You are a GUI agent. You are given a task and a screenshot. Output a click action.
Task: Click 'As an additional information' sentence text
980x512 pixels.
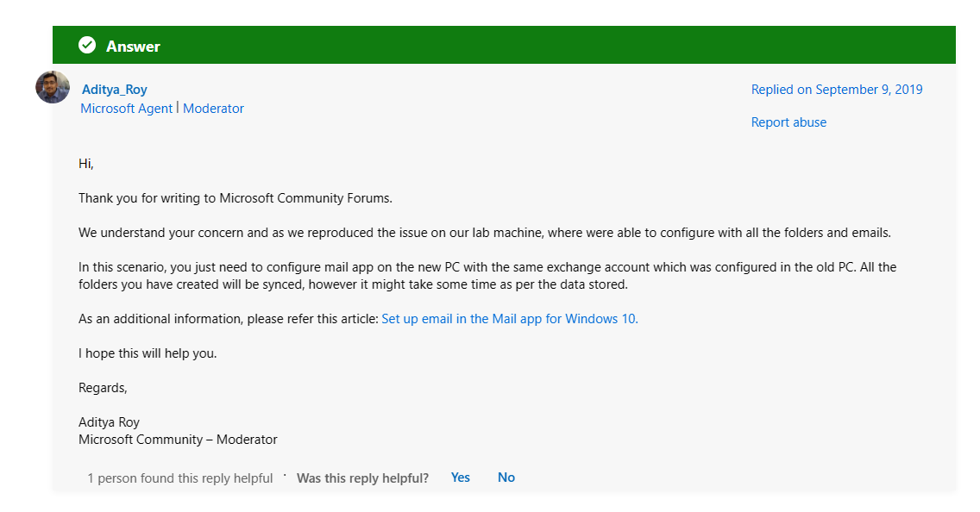228,318
